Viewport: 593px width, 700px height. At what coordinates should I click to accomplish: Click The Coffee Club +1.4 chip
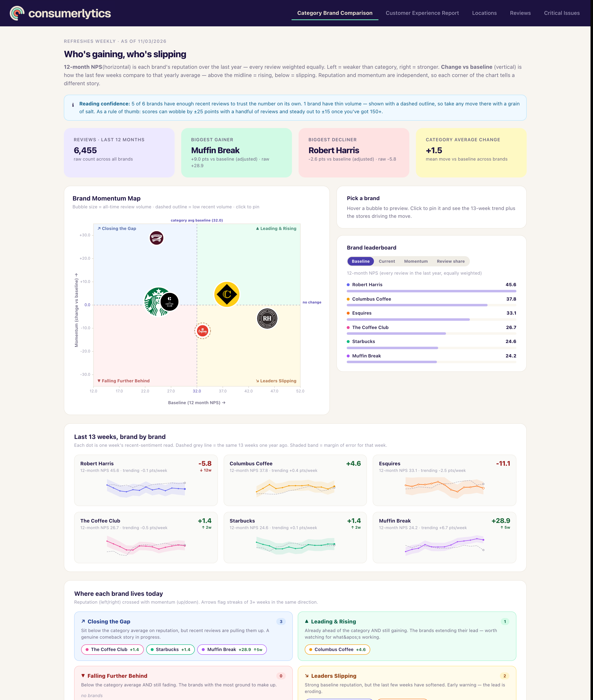pos(112,649)
